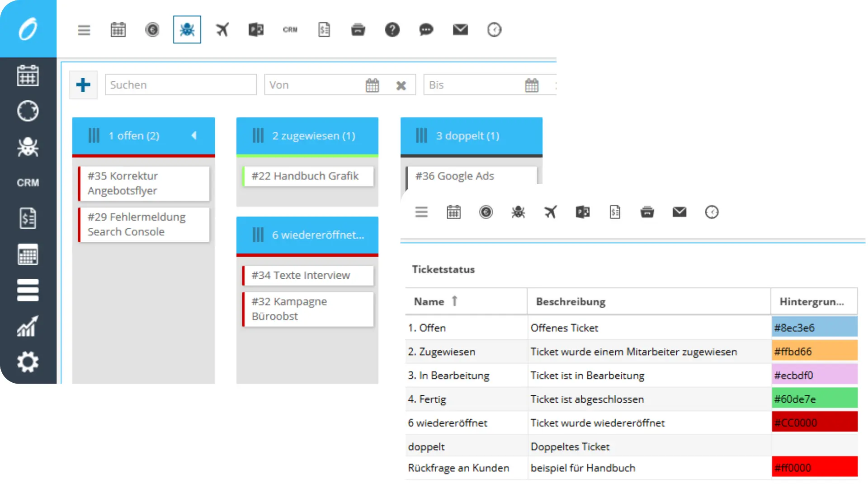
Task: Open the Bis date picker calendar
Action: 532,84
